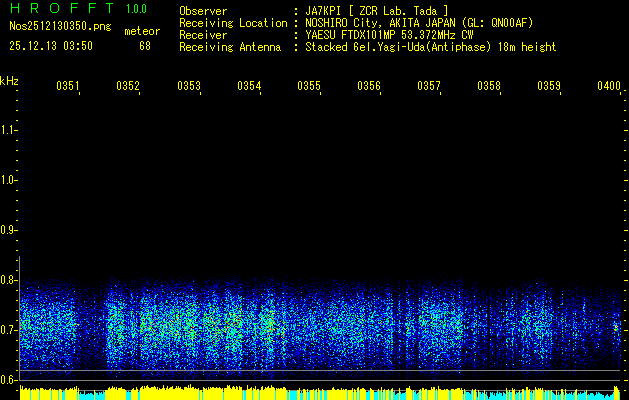Select the Stacked 6el Yagi-Uda antenna text
The height and width of the screenshot is (400, 629).
tap(431, 47)
